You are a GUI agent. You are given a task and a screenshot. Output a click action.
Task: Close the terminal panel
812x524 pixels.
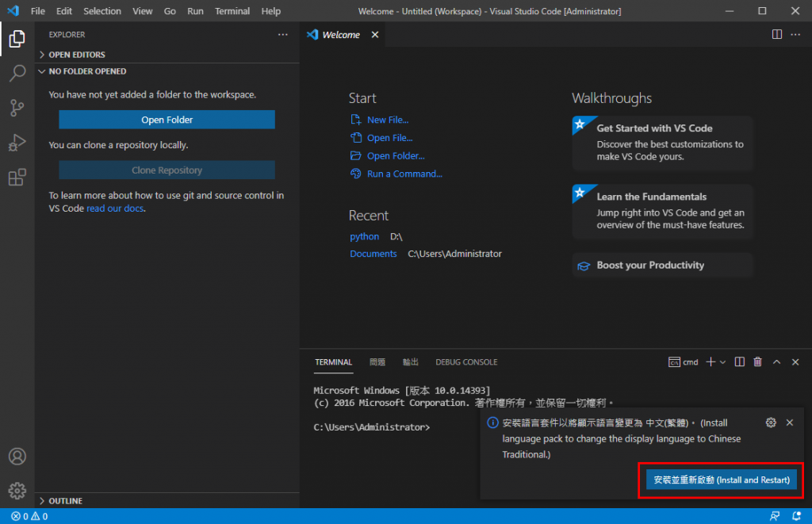[795, 362]
